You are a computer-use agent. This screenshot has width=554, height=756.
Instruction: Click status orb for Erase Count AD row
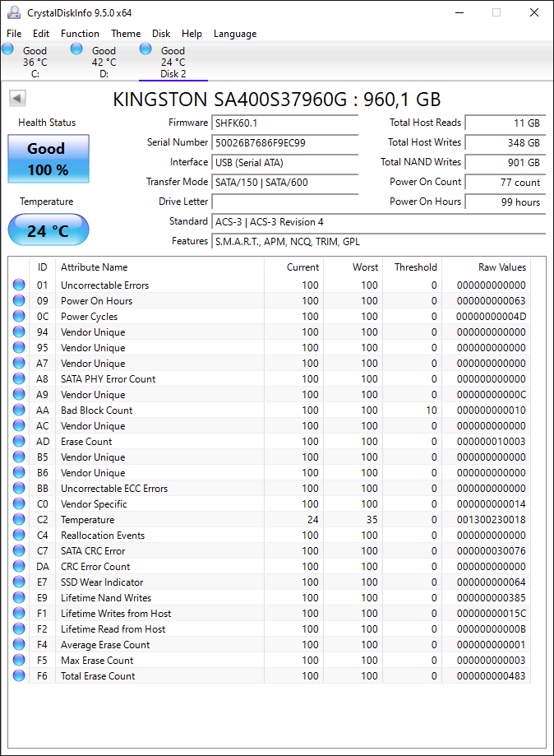19,441
